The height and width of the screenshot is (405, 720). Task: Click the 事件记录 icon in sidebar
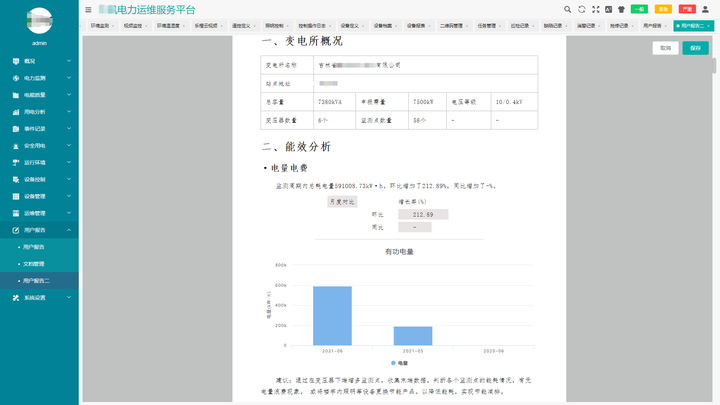click(x=16, y=129)
